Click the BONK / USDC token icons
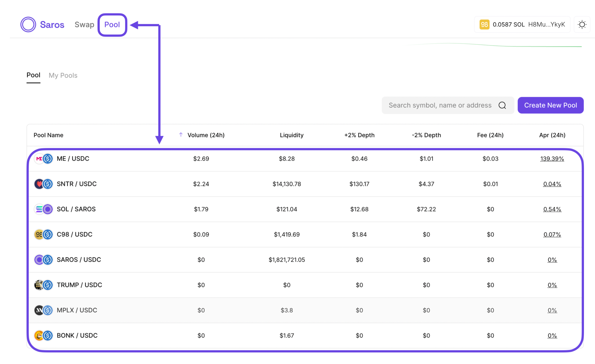This screenshot has height=364, width=595. (x=44, y=336)
